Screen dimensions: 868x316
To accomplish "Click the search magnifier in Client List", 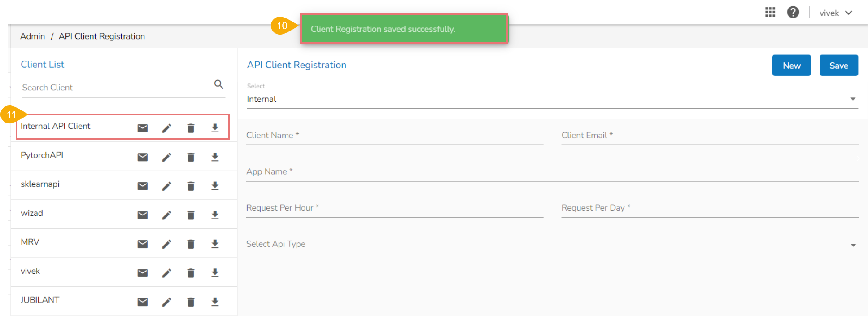I will [218, 84].
